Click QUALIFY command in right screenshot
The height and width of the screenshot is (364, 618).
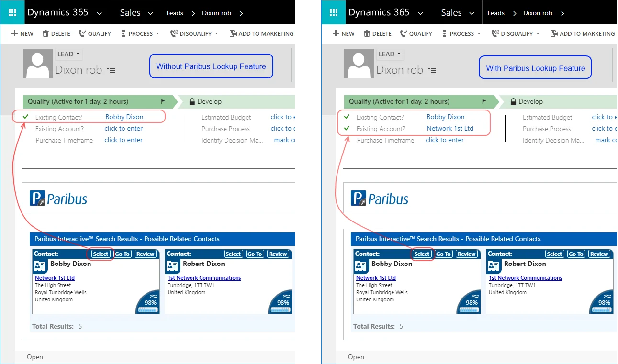[x=416, y=33]
